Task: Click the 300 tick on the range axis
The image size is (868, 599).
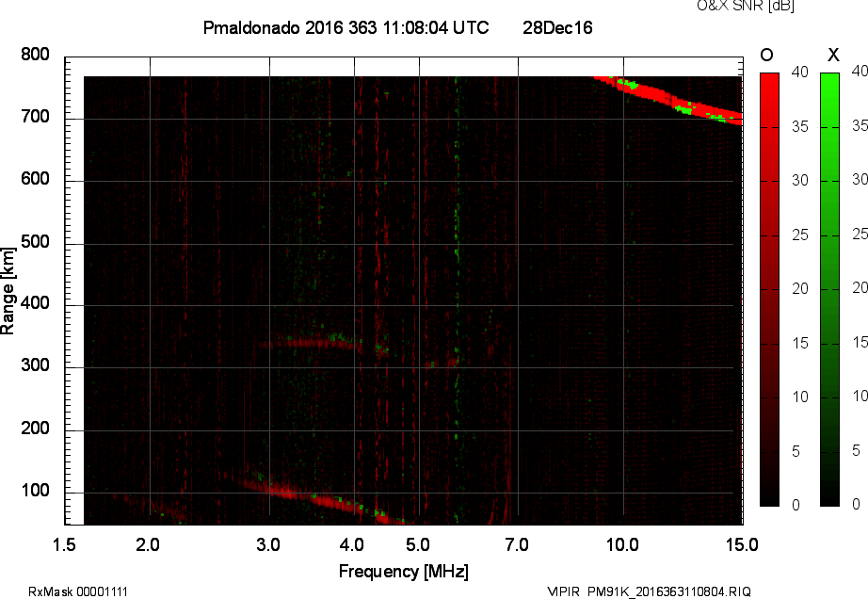Action: click(x=35, y=365)
